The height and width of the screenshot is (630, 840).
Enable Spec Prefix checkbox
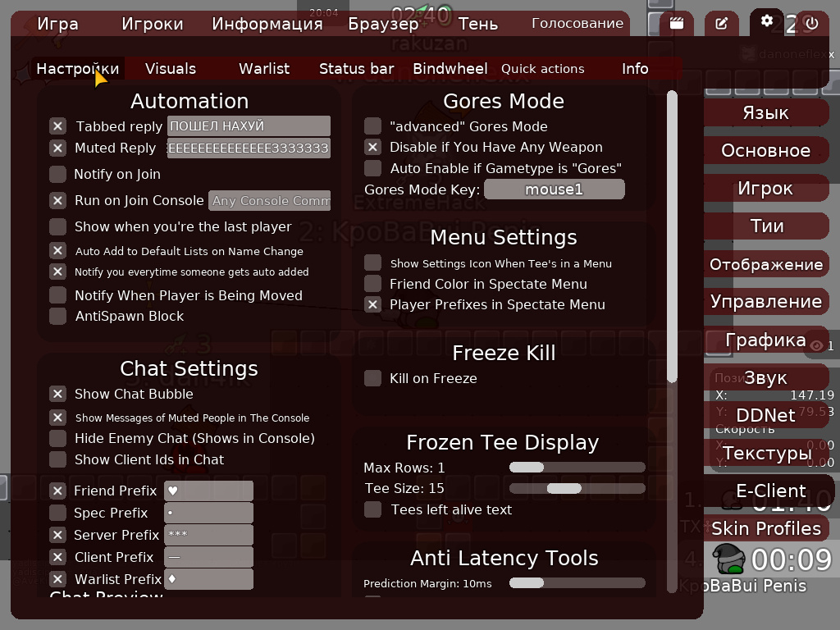(x=58, y=513)
